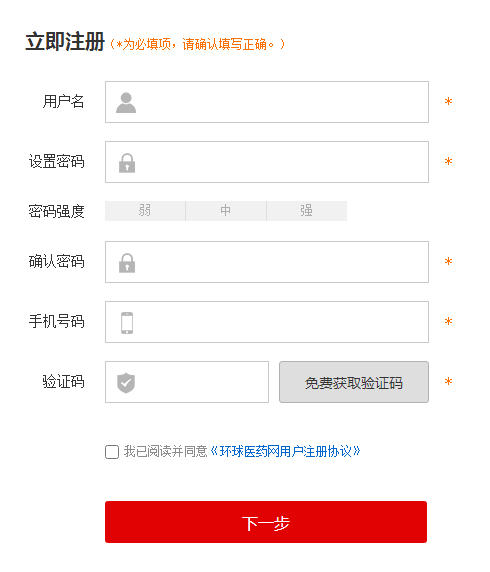Viewport: 490px width, 572px height.
Task: Click the 强 password strength segment
Action: click(306, 211)
